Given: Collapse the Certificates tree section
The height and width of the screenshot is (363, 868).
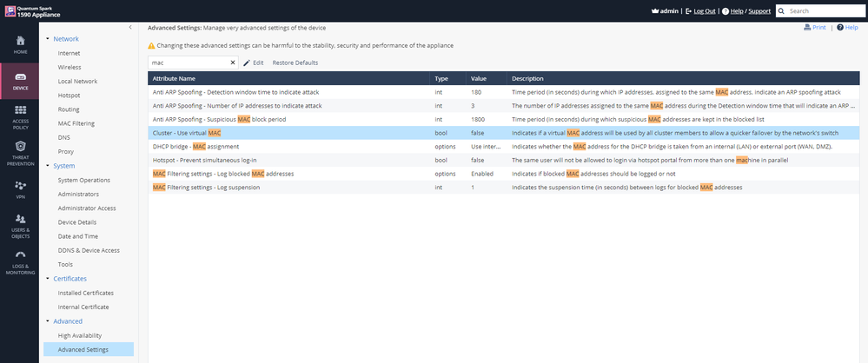Looking at the screenshot, I should coord(48,279).
